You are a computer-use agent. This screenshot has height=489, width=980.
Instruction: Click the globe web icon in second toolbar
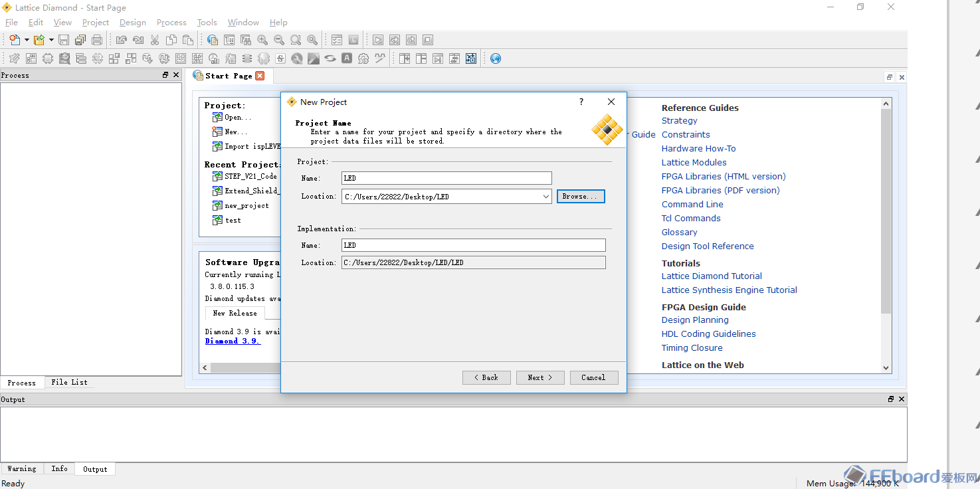coord(496,58)
